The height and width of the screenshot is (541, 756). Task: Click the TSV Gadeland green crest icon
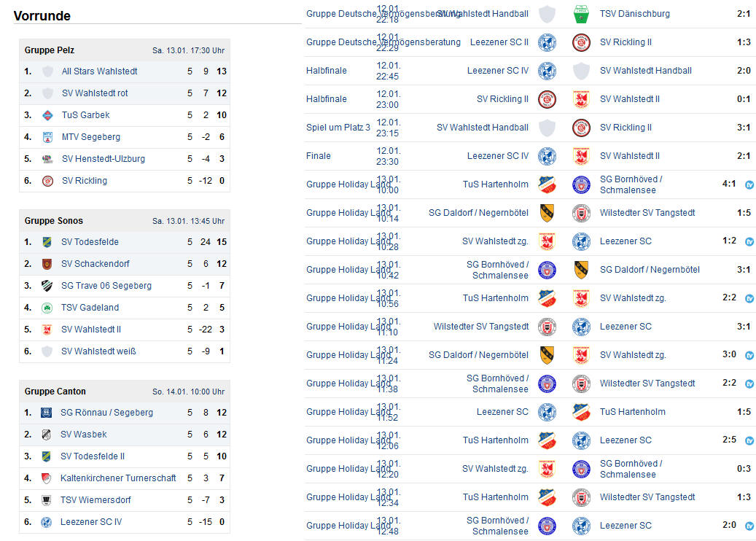pyautogui.click(x=47, y=308)
